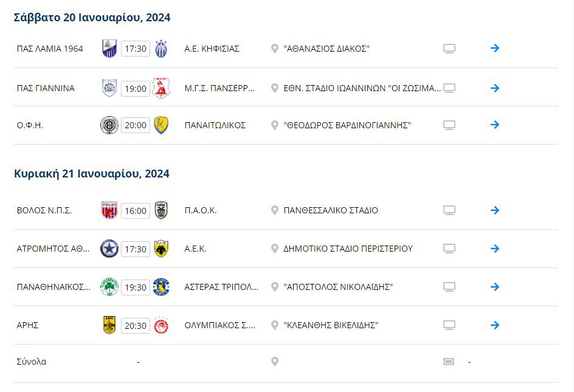Click the 17:30 time box for ΑΤΡΟΜΗΤΟΣ match
The height and width of the screenshot is (392, 574).
click(136, 249)
